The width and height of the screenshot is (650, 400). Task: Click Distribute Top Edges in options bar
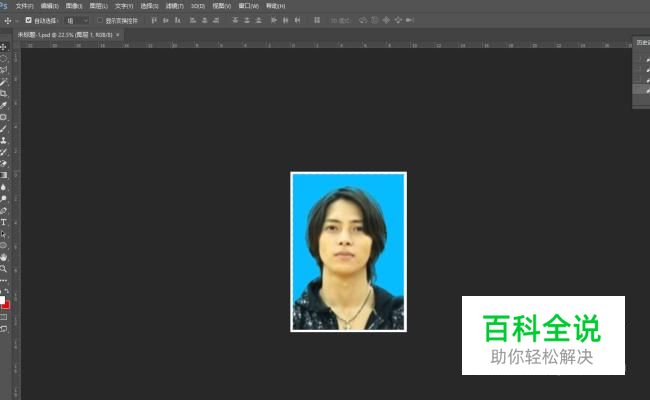235,20
